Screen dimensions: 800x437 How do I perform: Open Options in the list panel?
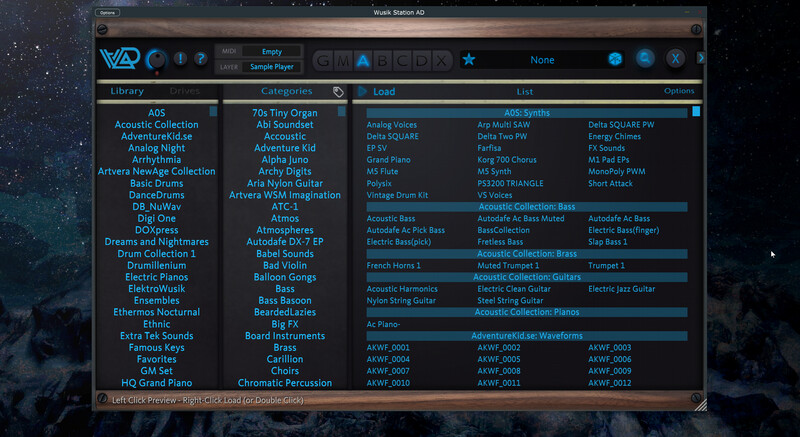click(x=679, y=91)
